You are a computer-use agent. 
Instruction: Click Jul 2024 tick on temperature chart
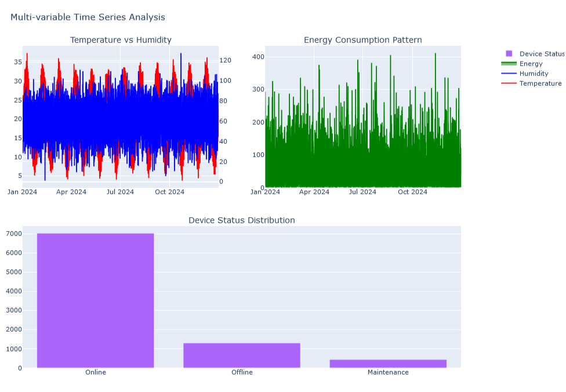tap(120, 192)
